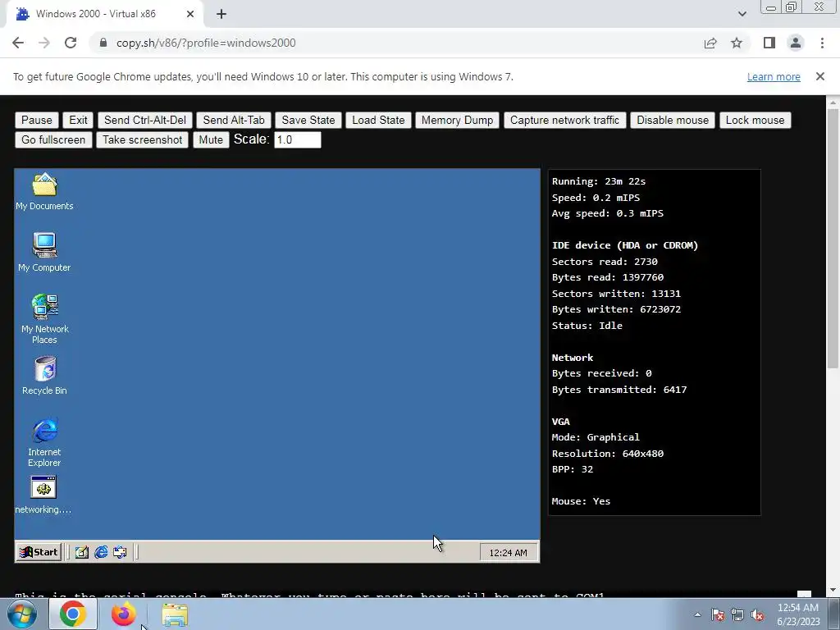Click the Windows 2000 Start button
Viewport: 840px width, 630px height.
tap(39, 552)
